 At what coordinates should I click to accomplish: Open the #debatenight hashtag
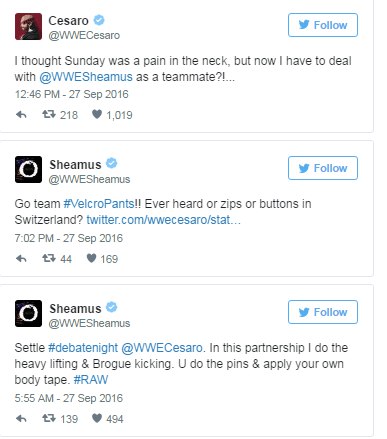click(83, 348)
